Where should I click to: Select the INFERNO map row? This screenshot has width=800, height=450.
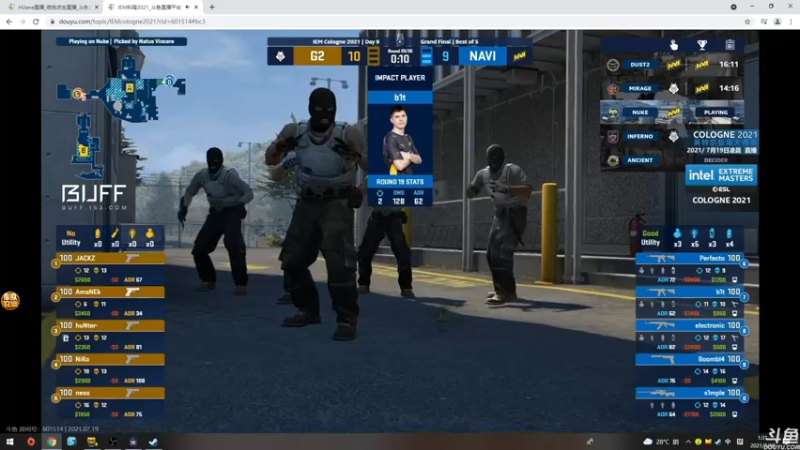(645, 136)
